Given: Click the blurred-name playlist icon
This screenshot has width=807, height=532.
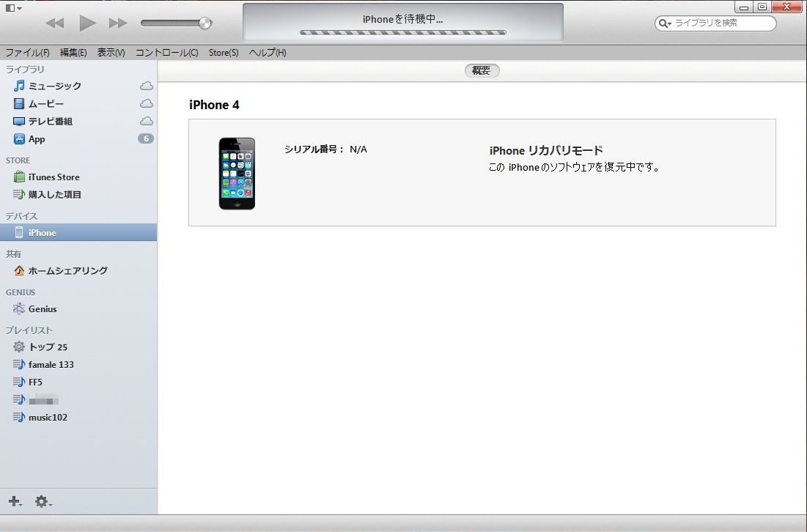Looking at the screenshot, I should coord(19,399).
